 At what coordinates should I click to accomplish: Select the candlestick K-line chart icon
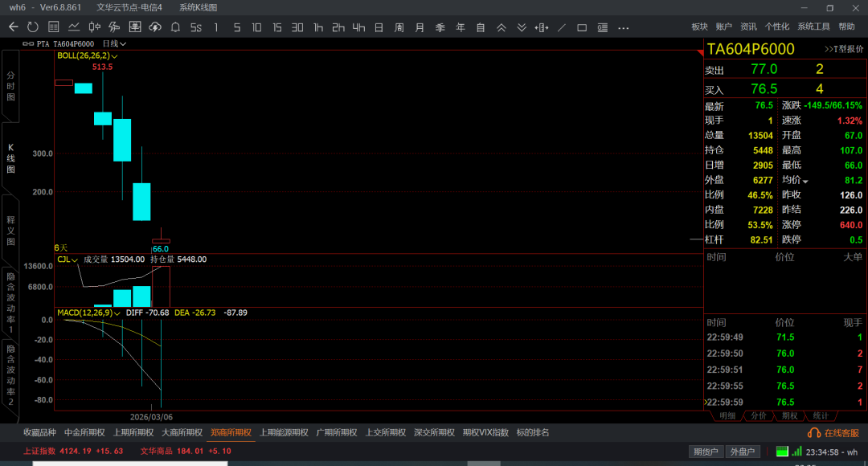click(95, 27)
